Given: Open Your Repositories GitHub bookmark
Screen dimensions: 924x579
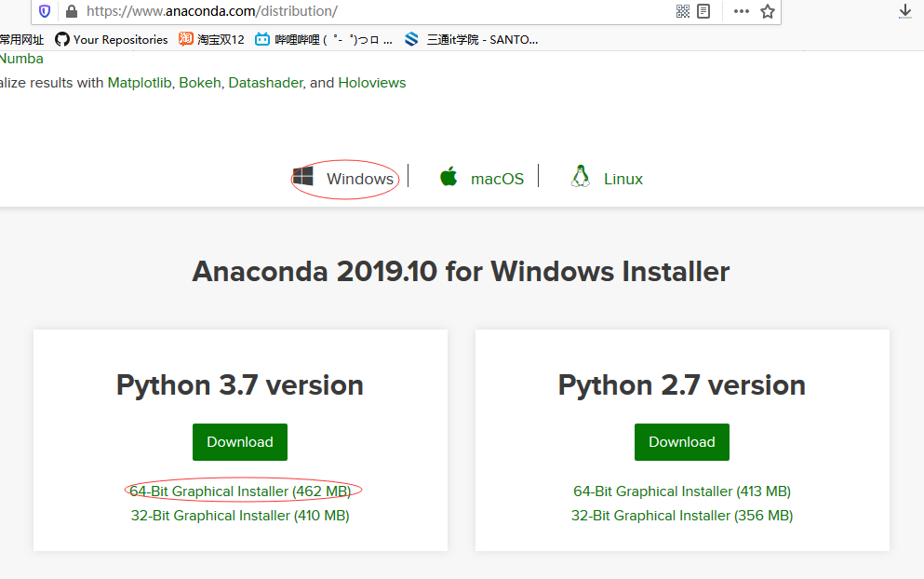Looking at the screenshot, I should click(112, 39).
